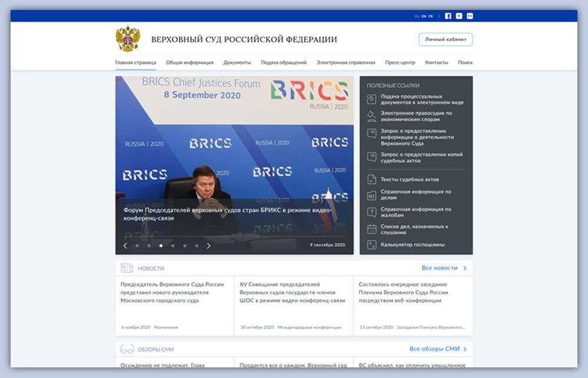
Task: Open the YouTube icon in top bar
Action: tap(459, 16)
